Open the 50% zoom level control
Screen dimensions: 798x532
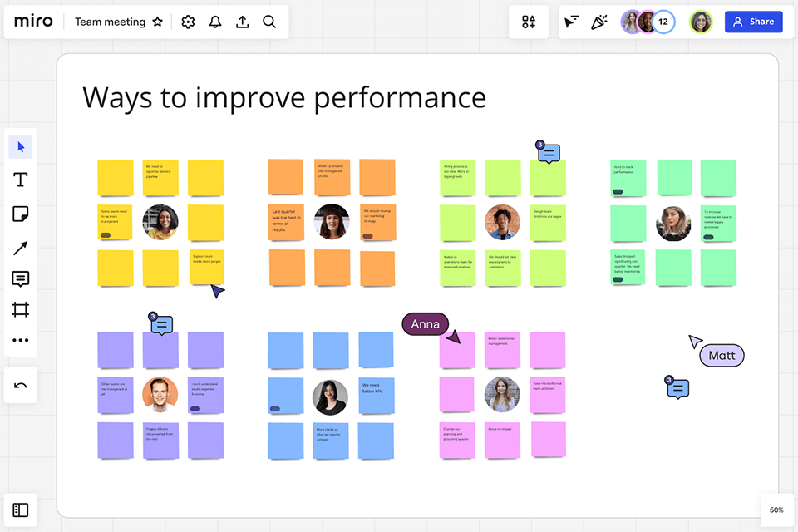pyautogui.click(x=776, y=510)
